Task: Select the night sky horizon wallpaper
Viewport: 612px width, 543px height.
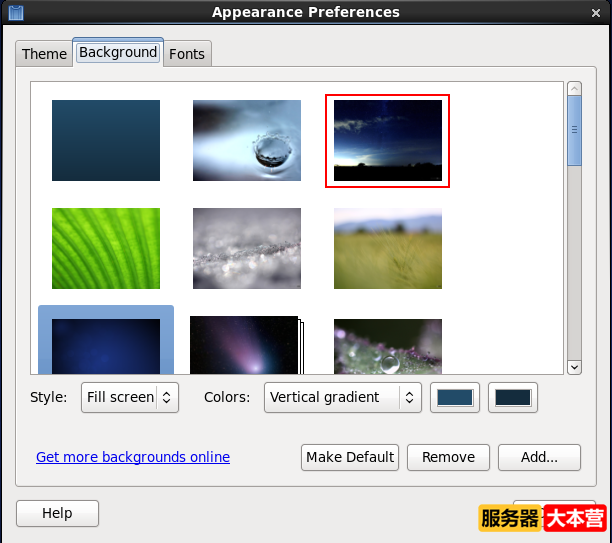Action: [x=388, y=140]
